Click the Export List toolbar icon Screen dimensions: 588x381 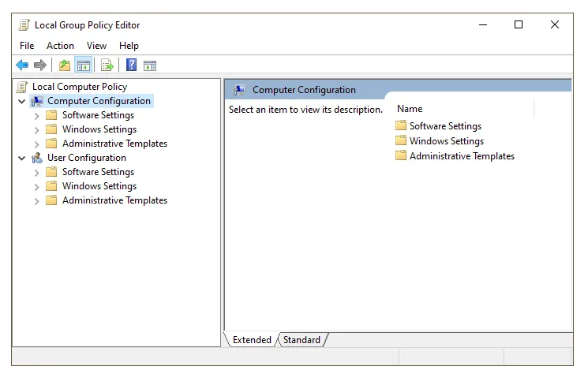tap(107, 65)
